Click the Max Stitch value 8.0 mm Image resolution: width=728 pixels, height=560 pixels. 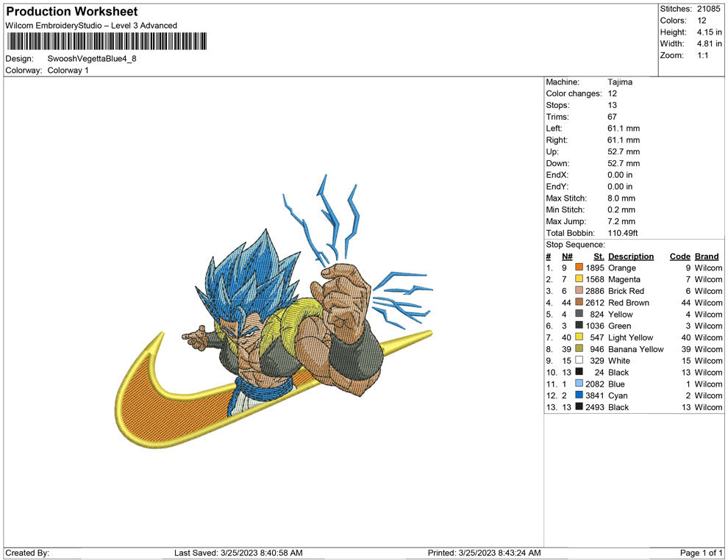coord(621,198)
